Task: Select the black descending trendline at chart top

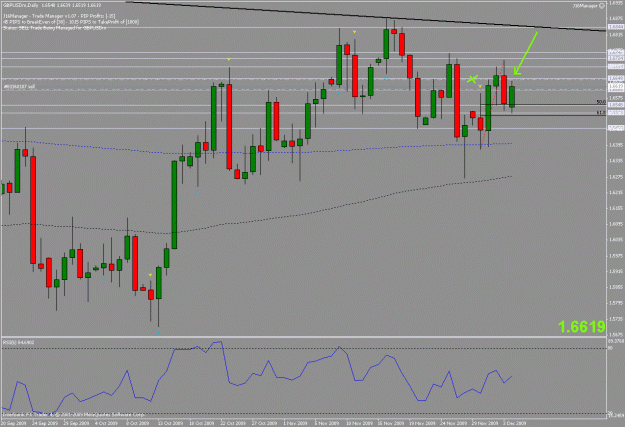Action: pyautogui.click(x=367, y=16)
